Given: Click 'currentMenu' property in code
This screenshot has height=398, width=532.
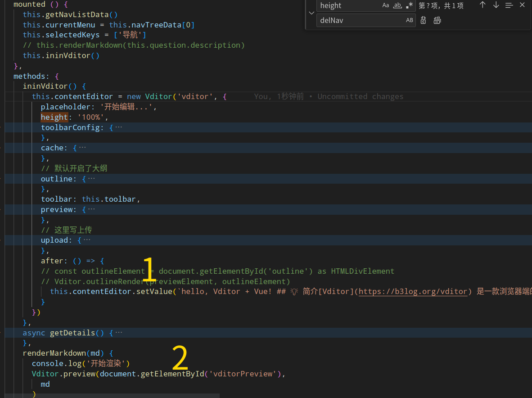Looking at the screenshot, I should coord(70,25).
